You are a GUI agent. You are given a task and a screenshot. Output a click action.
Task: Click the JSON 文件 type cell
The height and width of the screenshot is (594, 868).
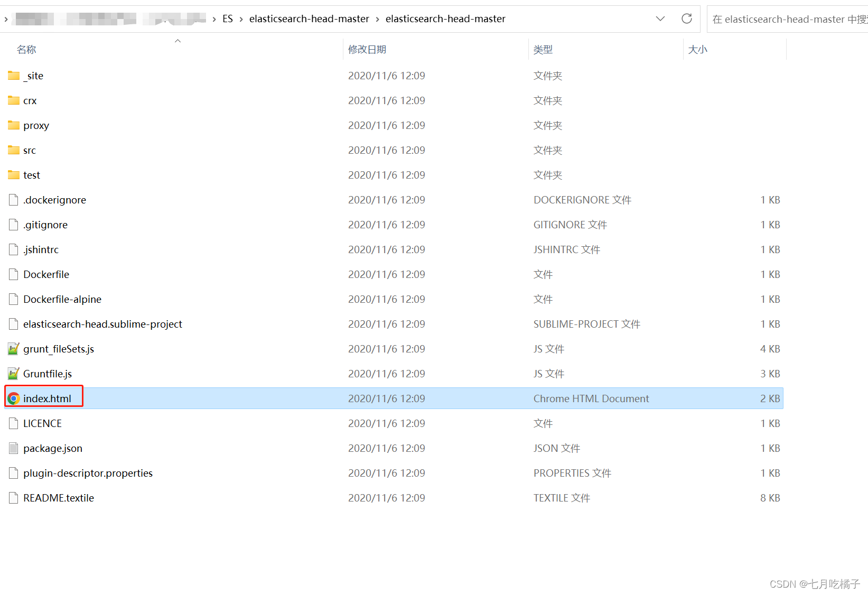557,448
